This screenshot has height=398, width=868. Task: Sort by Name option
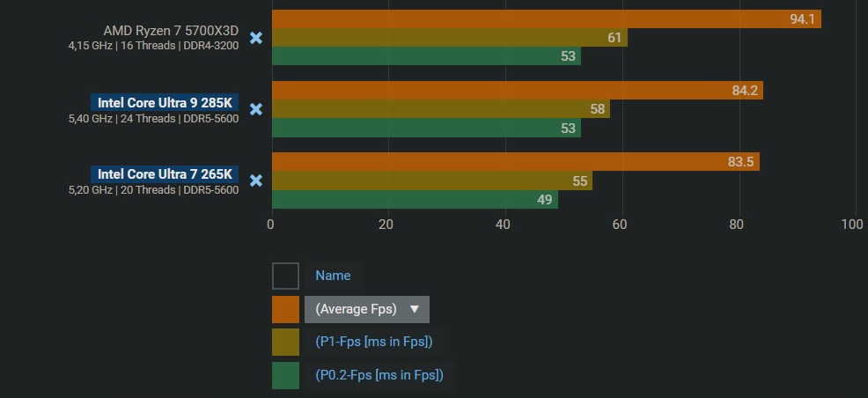coord(334,276)
